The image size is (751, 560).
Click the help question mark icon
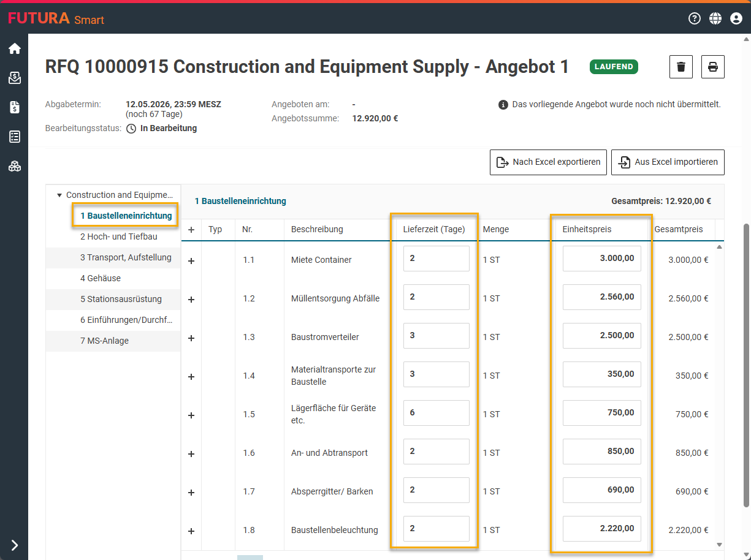tap(694, 18)
